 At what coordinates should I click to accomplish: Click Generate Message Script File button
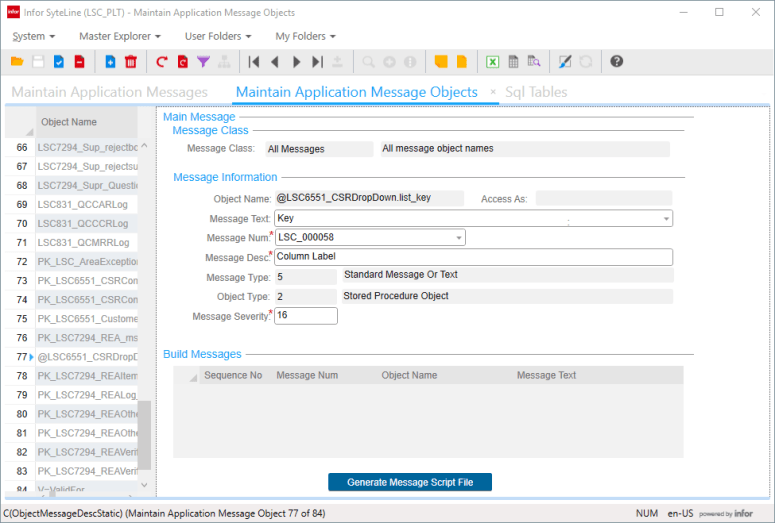coord(410,482)
